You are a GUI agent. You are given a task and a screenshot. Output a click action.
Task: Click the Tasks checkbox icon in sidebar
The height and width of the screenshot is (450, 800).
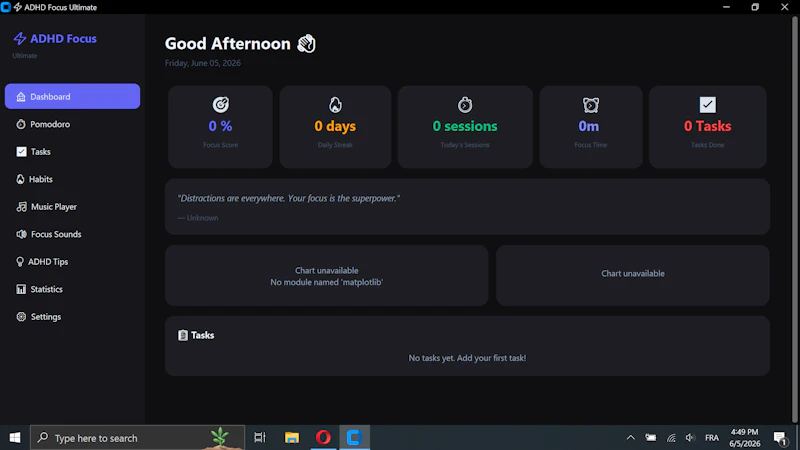[21, 152]
